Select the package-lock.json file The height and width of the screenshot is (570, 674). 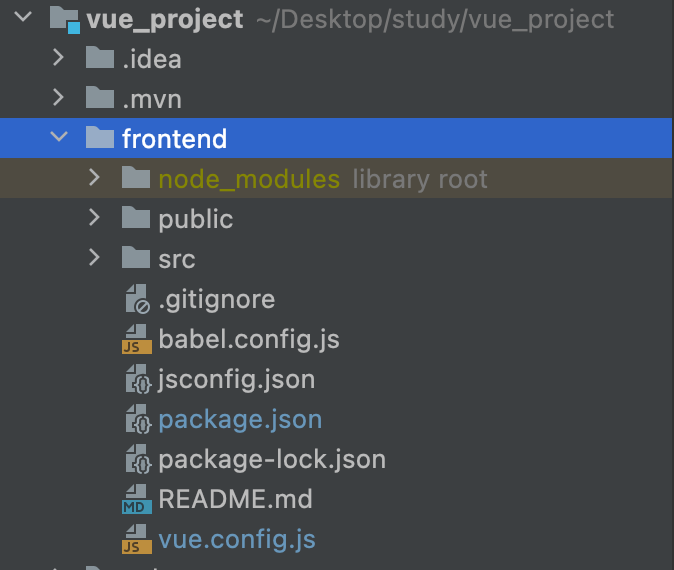coord(272,460)
